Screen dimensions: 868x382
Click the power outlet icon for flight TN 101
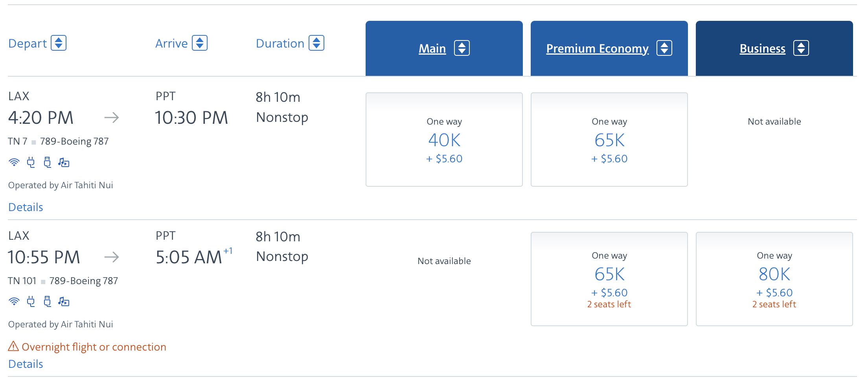pyautogui.click(x=31, y=302)
